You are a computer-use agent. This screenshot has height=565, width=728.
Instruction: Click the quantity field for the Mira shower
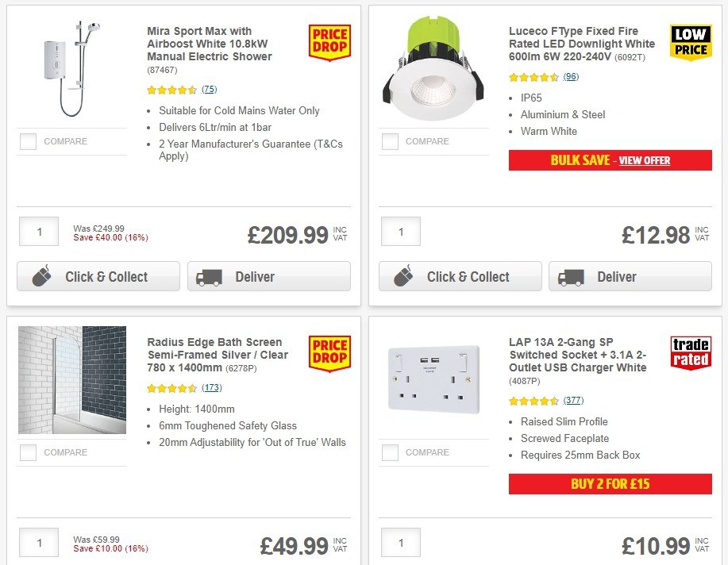click(x=38, y=232)
